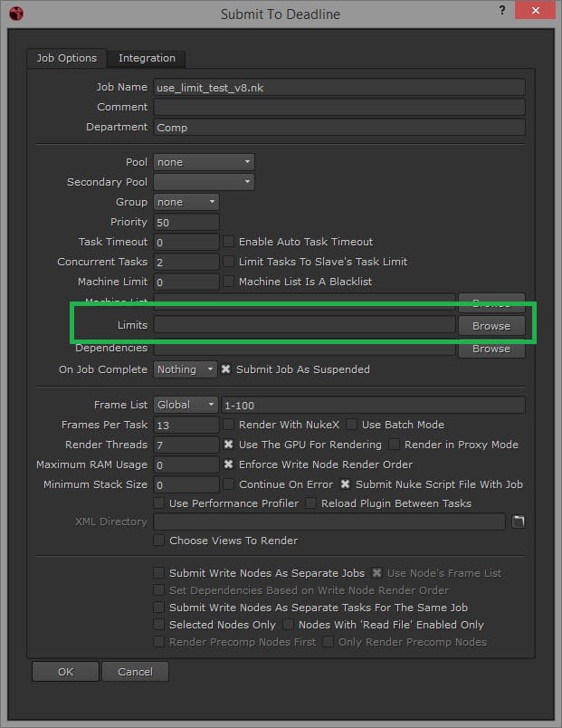This screenshot has width=562, height=728.
Task: Toggle Limit Tasks To Slave's Task Limit
Action: [x=228, y=262]
